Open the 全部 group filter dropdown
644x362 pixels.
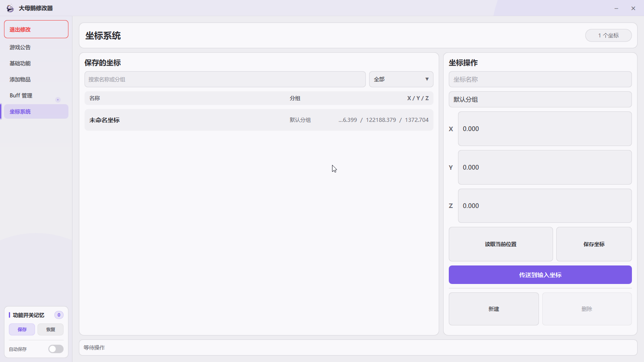[401, 79]
